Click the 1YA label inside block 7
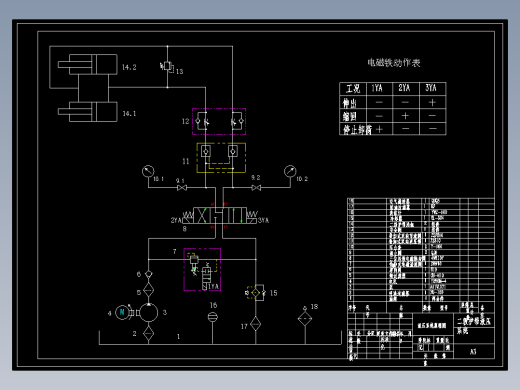520x390 pixels. pyautogui.click(x=214, y=286)
